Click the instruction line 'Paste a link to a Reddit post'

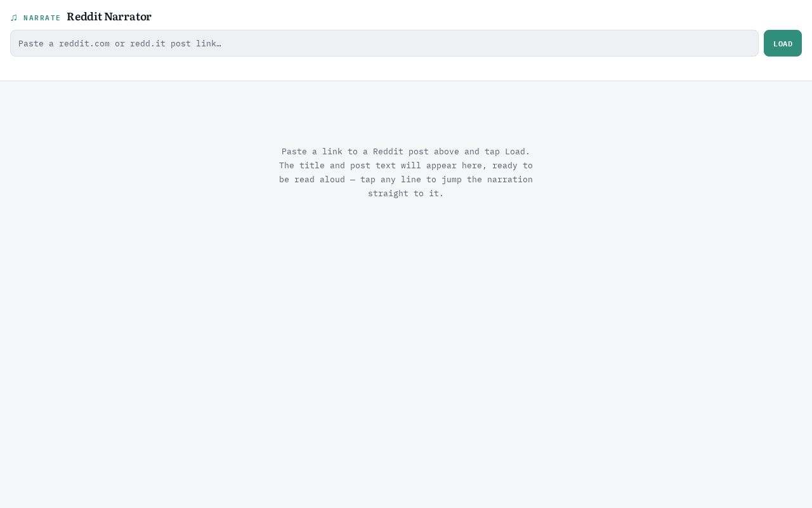tap(355, 152)
